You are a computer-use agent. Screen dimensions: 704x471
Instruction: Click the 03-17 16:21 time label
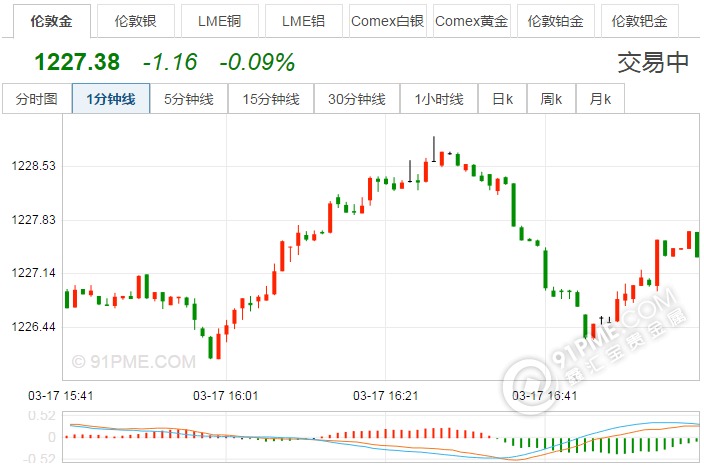coord(386,396)
